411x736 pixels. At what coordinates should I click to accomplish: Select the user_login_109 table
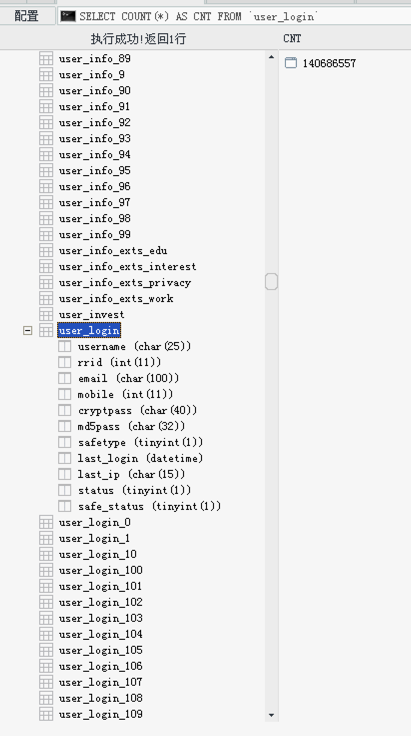coord(100,714)
